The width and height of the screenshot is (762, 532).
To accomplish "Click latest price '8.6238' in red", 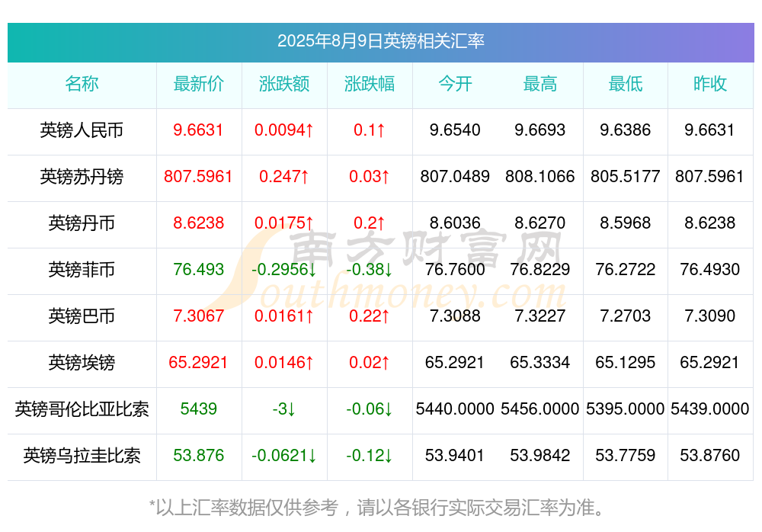I will pos(198,223).
